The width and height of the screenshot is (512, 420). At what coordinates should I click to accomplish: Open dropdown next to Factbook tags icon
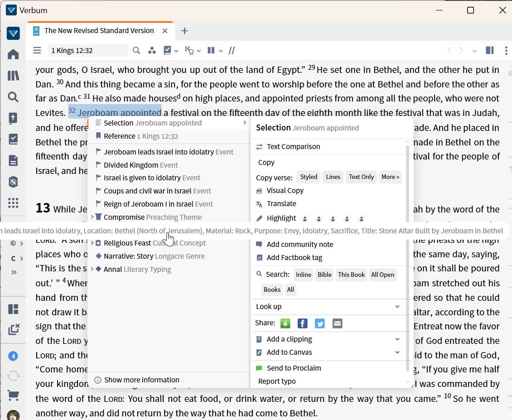176,51
